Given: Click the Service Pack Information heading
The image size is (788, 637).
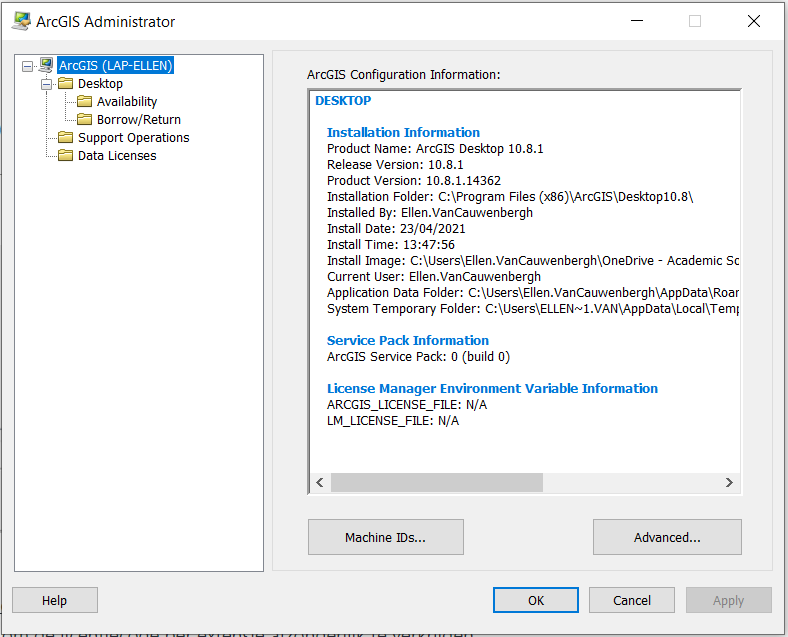Looking at the screenshot, I should click(408, 340).
